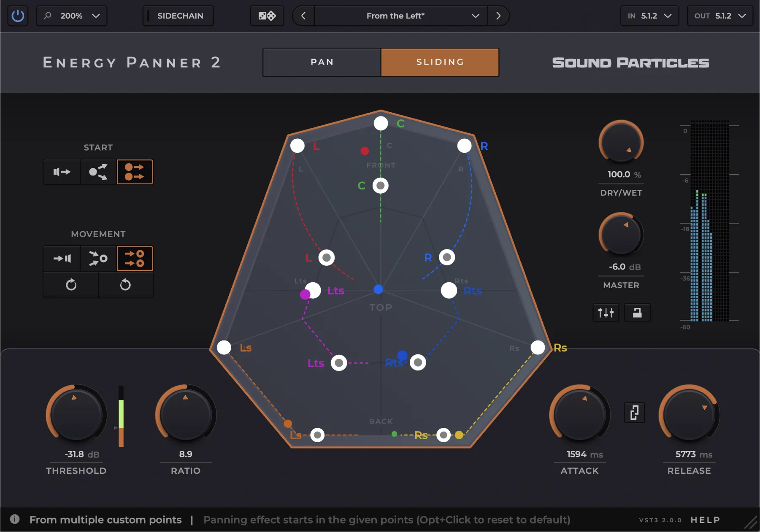Viewport: 760px width, 532px height.
Task: Toggle the attack/release link button
Action: (x=634, y=413)
